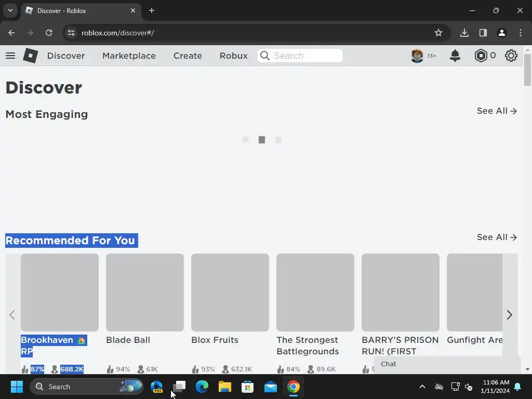
Task: Click Chrome icon in the taskbar
Action: click(293, 387)
